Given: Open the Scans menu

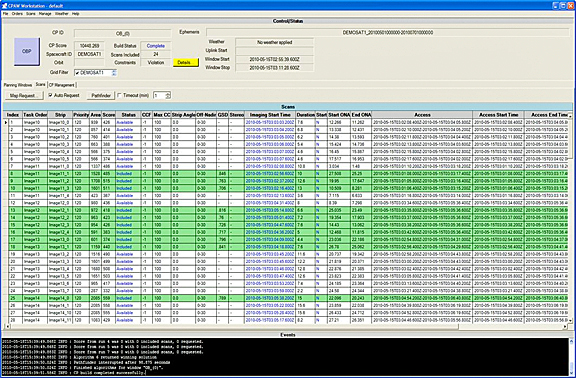Looking at the screenshot, I should (x=31, y=14).
